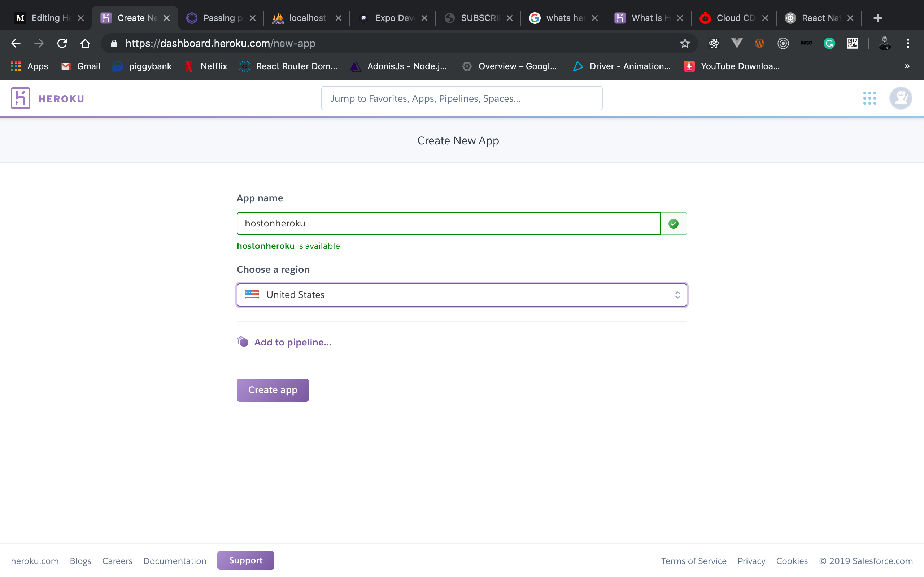The height and width of the screenshot is (577, 924).
Task: Open Chrome's three-dot settings menu
Action: (909, 43)
